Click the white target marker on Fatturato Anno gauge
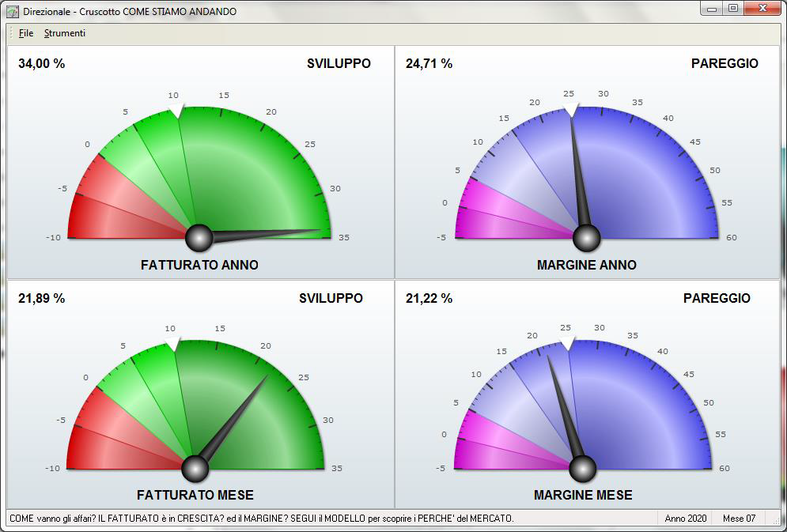Viewport: 787px width, 532px height. coord(176,111)
